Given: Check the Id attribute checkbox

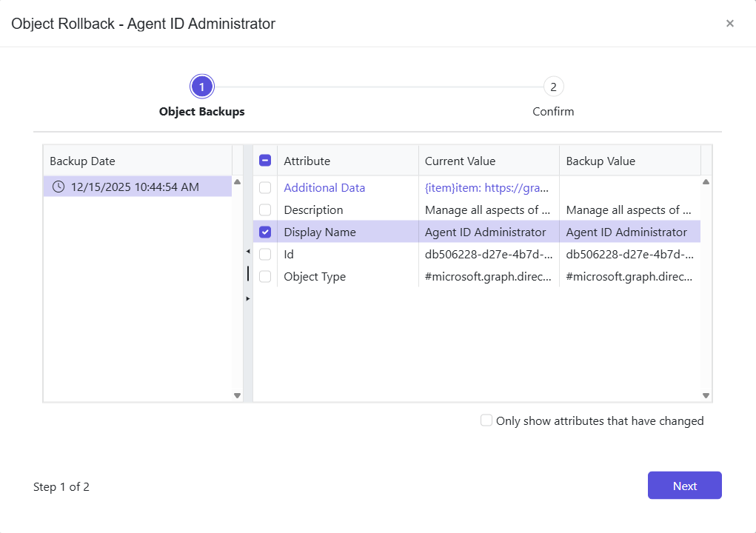Looking at the screenshot, I should (264, 254).
